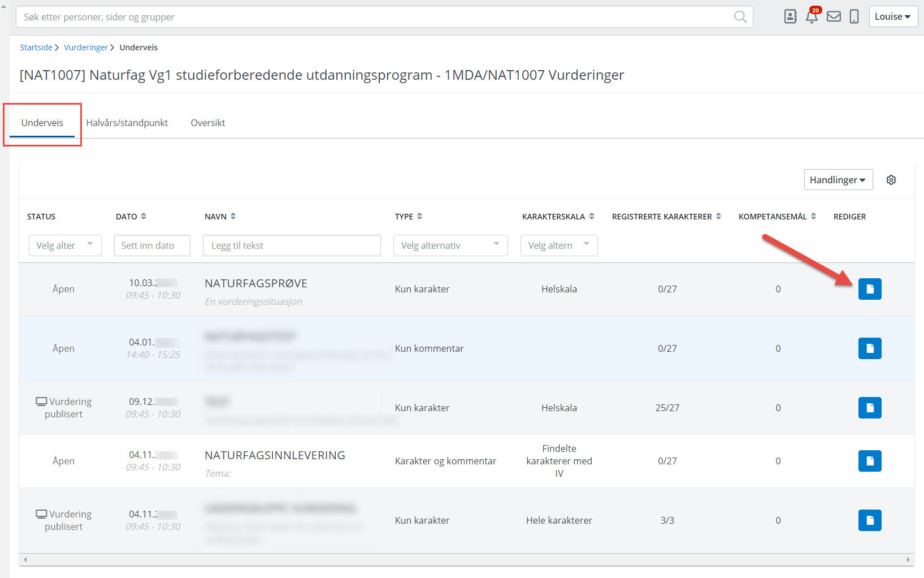Click the 25/27 registered grades cell
Screen dimensions: 924x578
coord(667,408)
